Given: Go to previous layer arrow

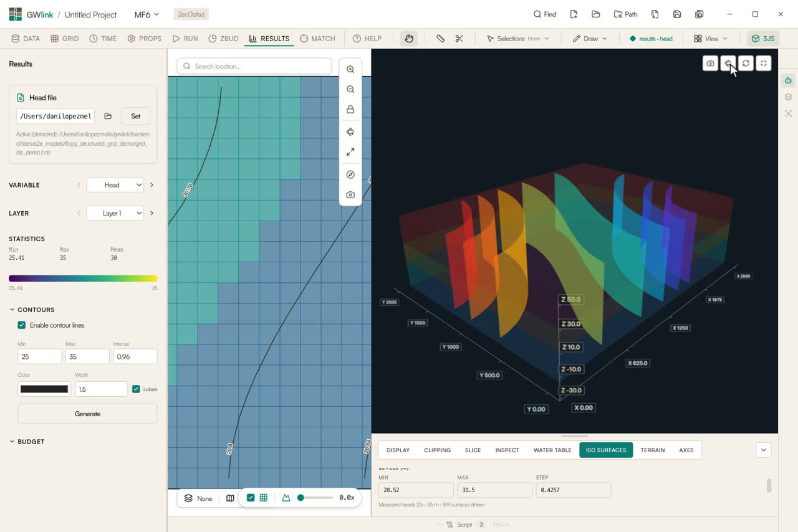Looking at the screenshot, I should point(79,213).
